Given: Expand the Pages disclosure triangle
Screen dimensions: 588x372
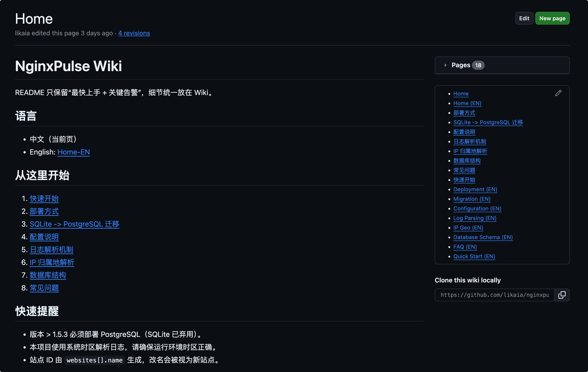Looking at the screenshot, I should 445,65.
